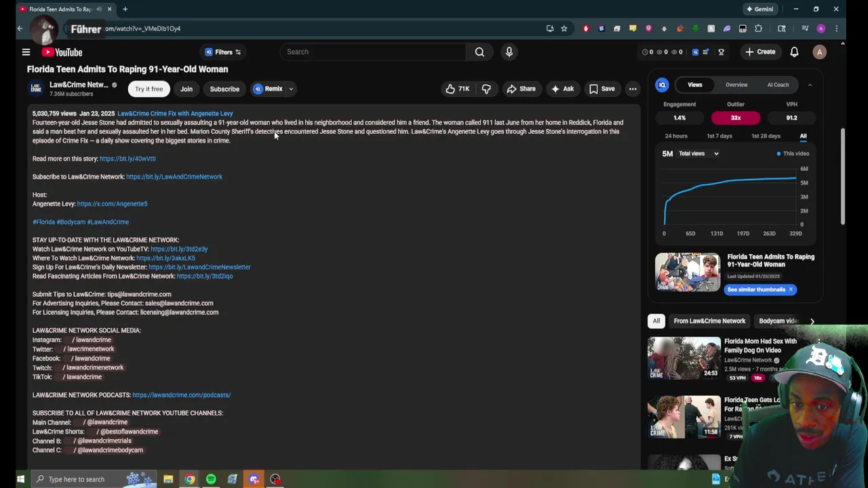This screenshot has height=488, width=868.
Task: Open the Gemini button in Chrome
Action: [759, 9]
